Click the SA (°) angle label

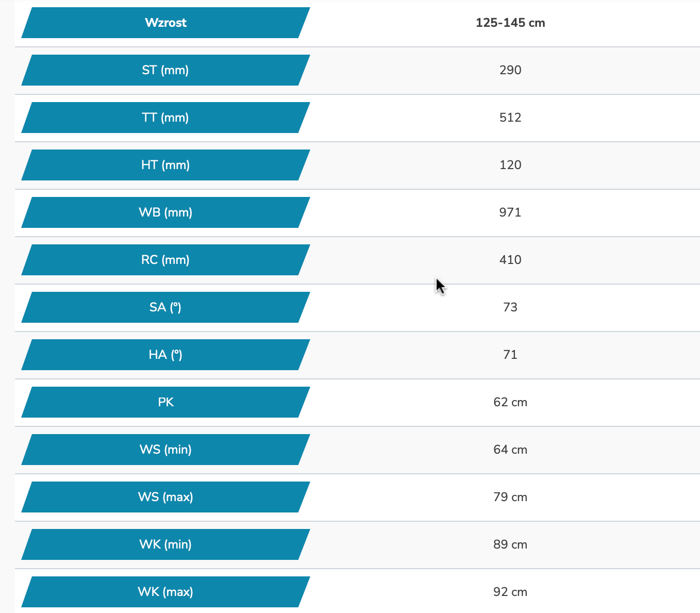coord(165,307)
